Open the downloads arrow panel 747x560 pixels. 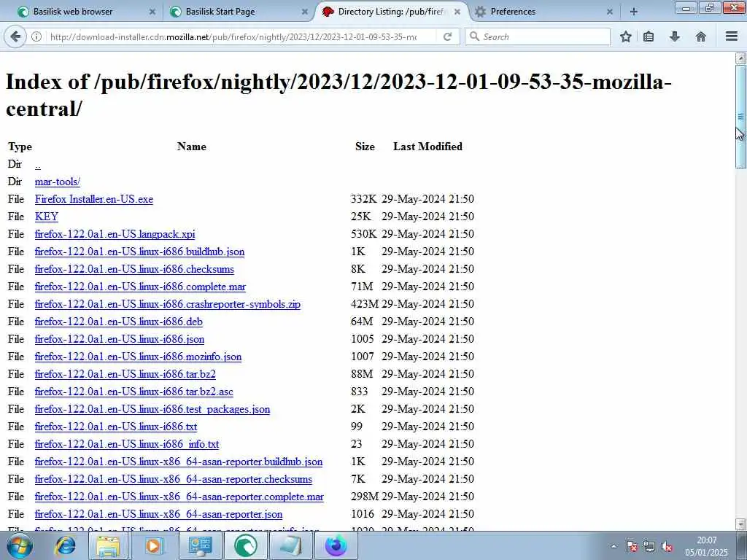(675, 36)
